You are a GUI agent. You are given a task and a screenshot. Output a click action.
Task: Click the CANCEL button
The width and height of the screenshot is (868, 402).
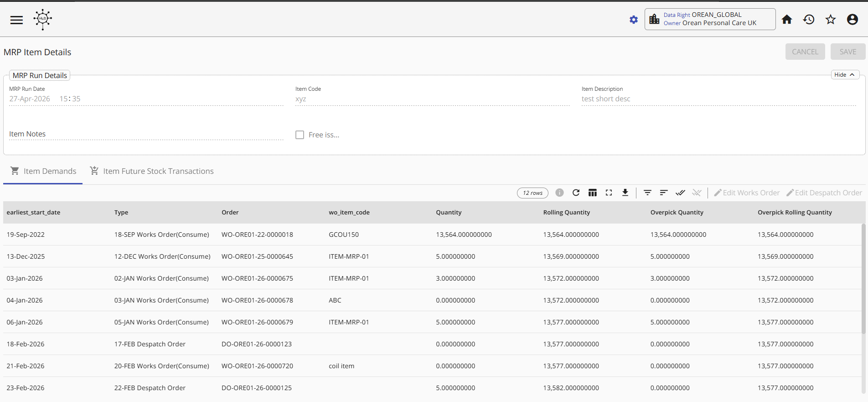(x=805, y=52)
